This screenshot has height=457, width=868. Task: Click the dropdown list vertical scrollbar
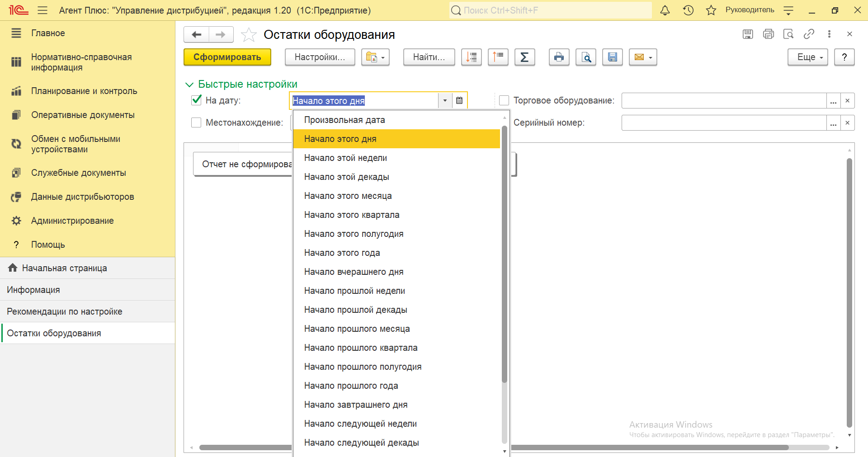505,254
